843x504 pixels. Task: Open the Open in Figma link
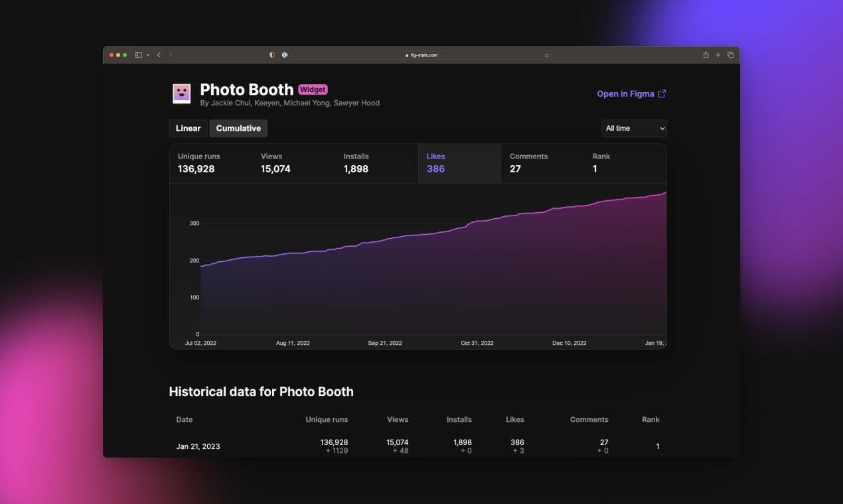click(x=631, y=94)
